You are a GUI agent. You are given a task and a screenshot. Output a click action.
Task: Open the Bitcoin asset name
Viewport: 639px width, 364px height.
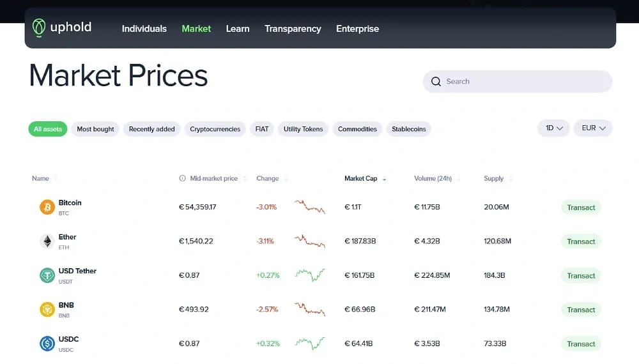(70, 203)
